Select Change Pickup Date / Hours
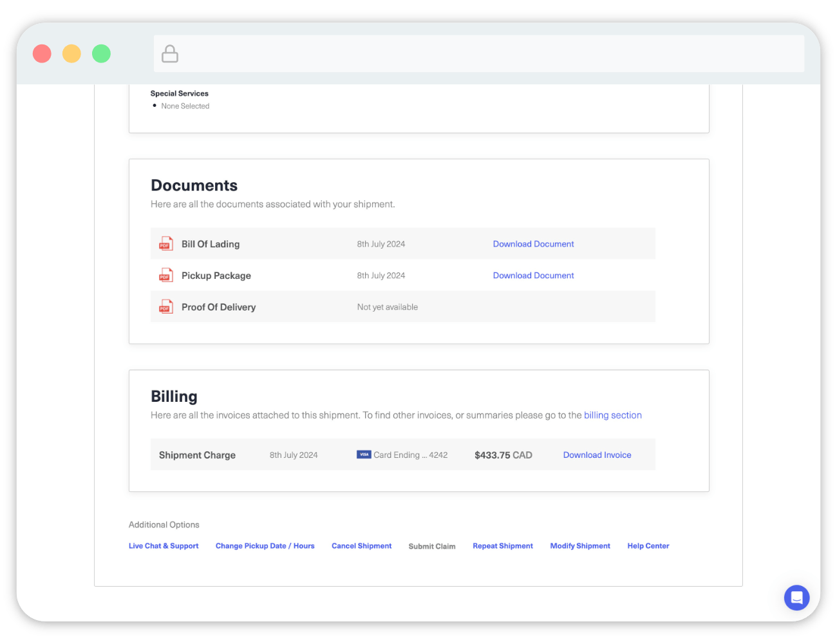 pyautogui.click(x=265, y=546)
